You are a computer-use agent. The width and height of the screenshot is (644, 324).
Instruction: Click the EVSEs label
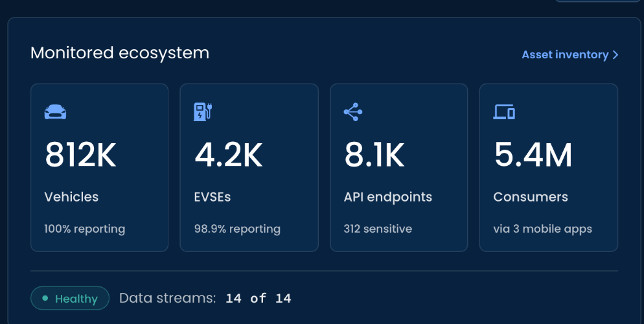pyautogui.click(x=213, y=197)
